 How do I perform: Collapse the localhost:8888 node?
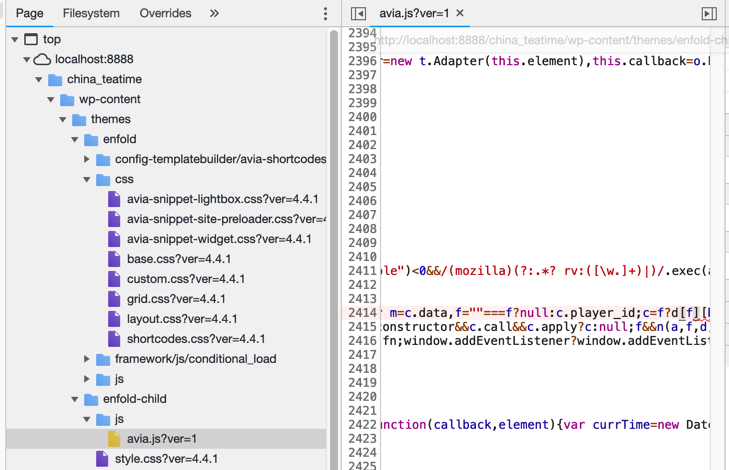click(x=27, y=60)
